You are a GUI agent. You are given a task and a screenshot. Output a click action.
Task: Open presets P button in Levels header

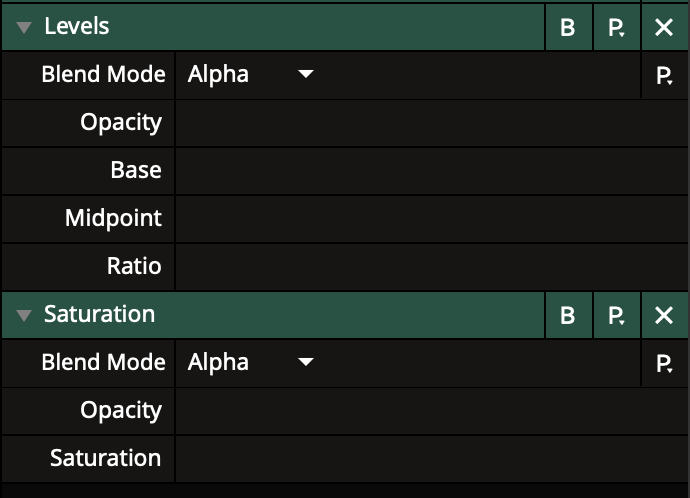coord(617,28)
